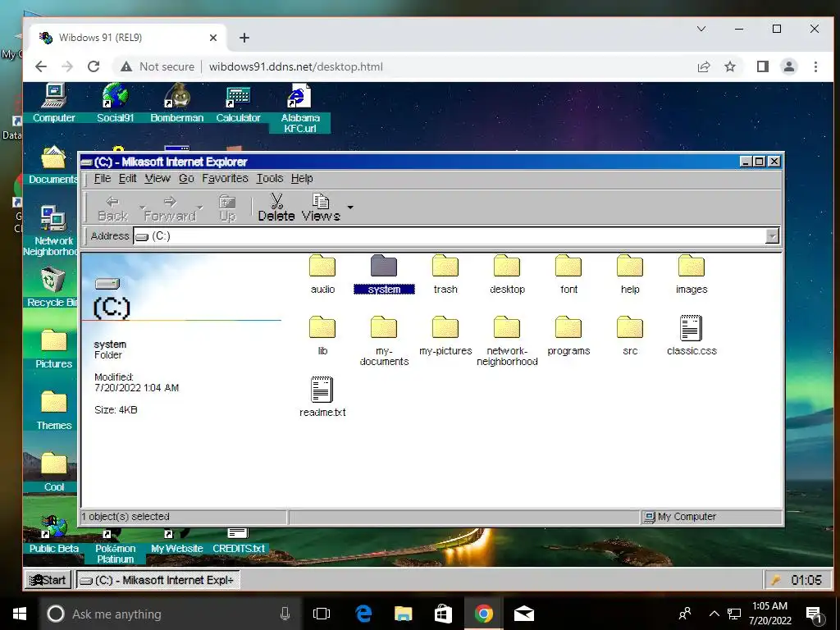Screen dimensions: 840x630
Task: Expand the Views dropdown arrow
Action: (350, 208)
